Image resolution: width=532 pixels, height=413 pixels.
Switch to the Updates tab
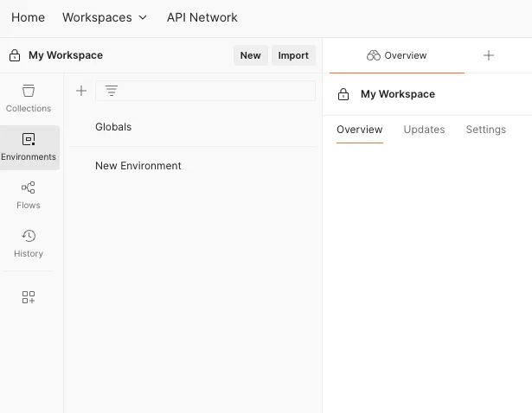(x=424, y=130)
